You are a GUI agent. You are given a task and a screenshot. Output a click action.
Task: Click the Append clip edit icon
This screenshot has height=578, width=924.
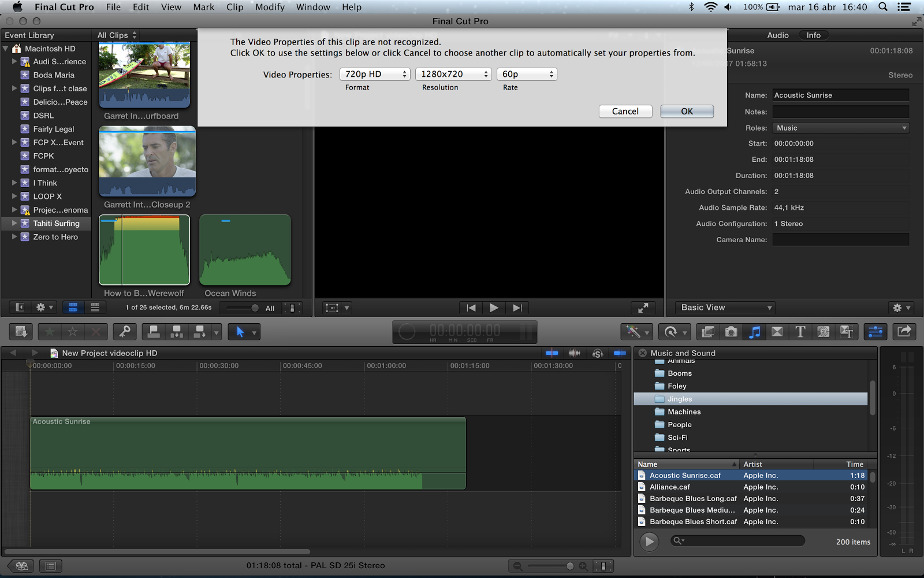point(199,332)
